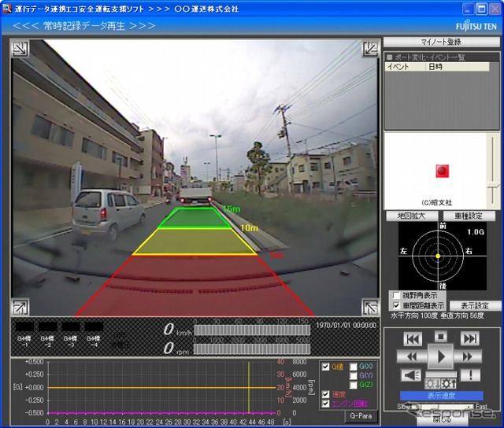Toggle the 速度 graph checkbox
This screenshot has width=504, height=428.
(325, 394)
